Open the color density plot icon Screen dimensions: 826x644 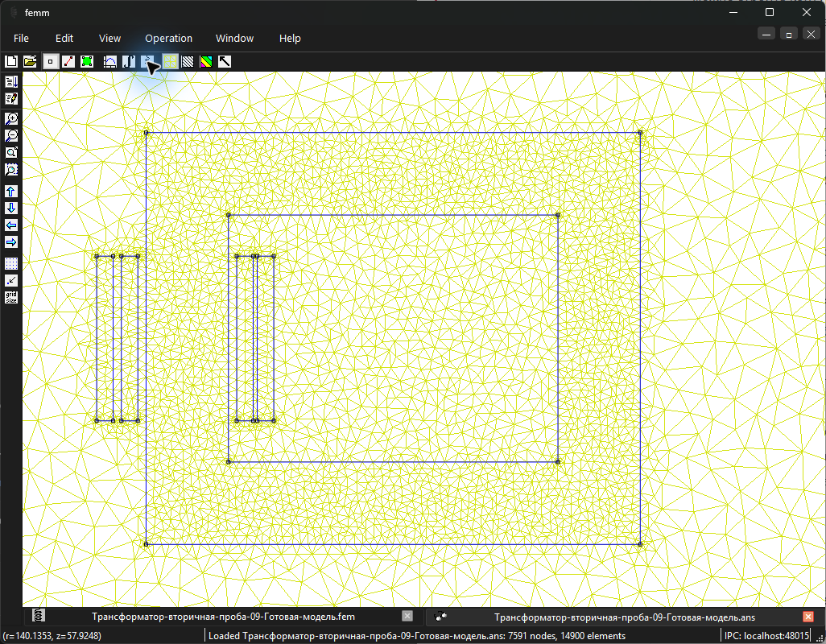[x=206, y=62]
